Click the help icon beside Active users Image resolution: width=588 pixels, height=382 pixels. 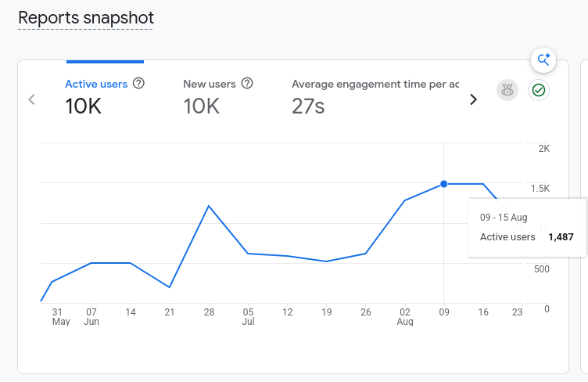click(138, 83)
